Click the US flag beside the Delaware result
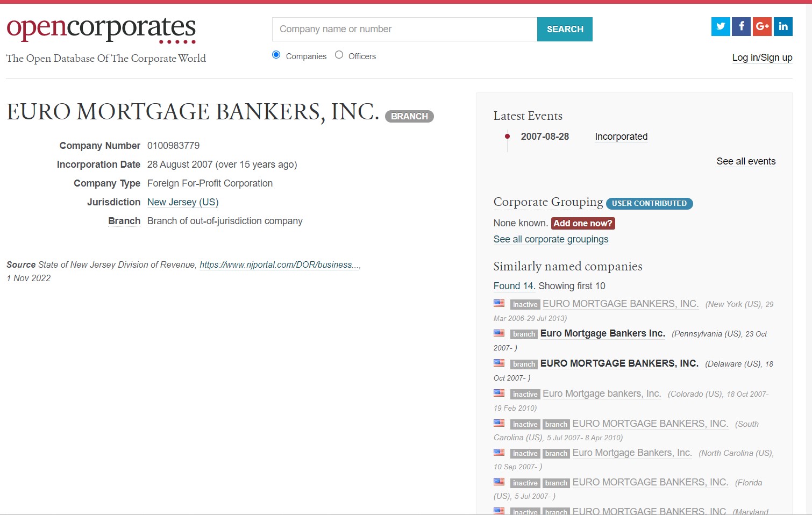812x515 pixels. click(499, 363)
